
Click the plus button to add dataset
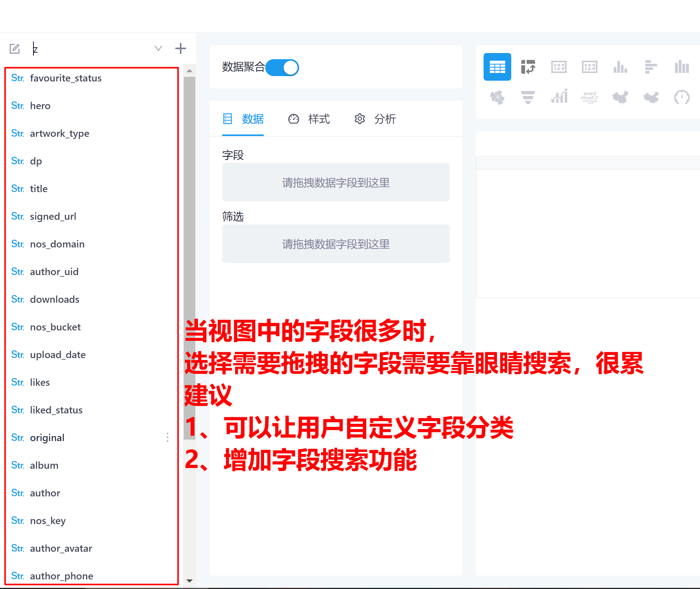(181, 48)
